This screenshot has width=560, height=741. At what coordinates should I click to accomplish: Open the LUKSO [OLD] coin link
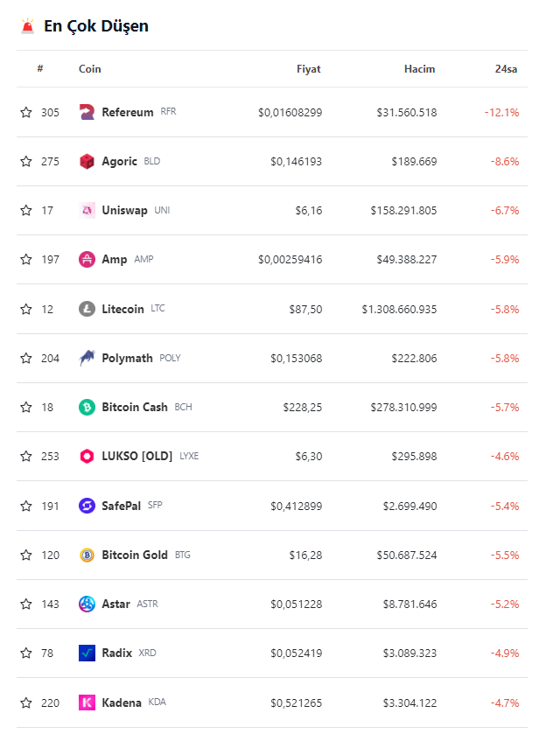point(137,456)
